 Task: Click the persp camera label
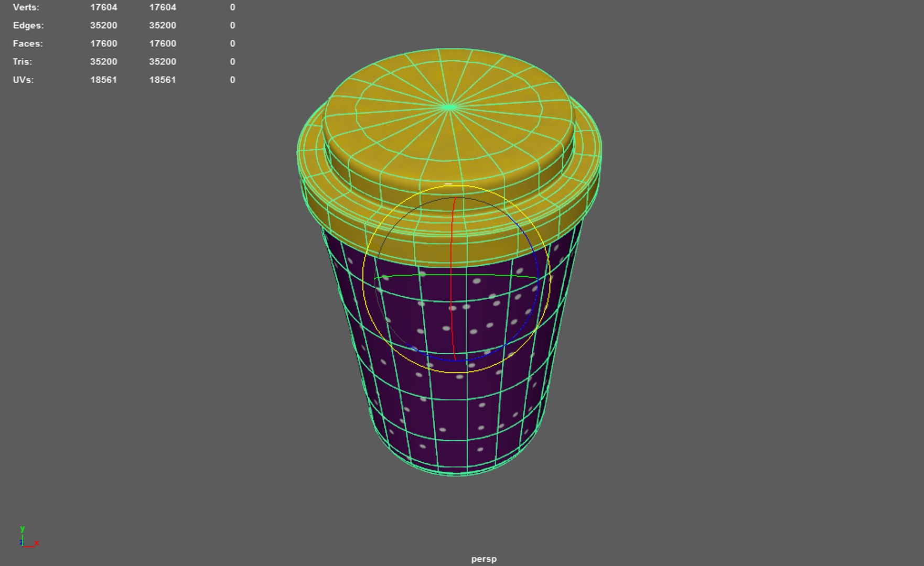pyautogui.click(x=484, y=559)
